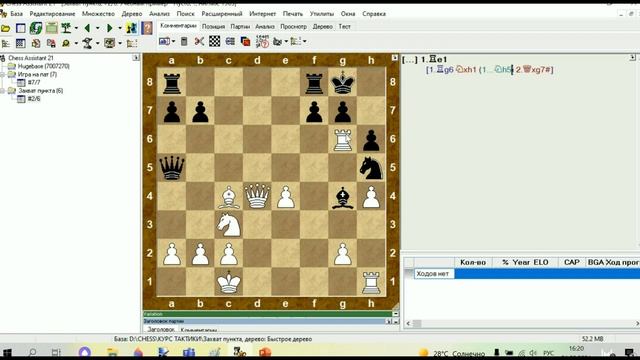Click the picture toolbar icon in second row
This screenshot has height=360, width=640.
[x=109, y=43]
